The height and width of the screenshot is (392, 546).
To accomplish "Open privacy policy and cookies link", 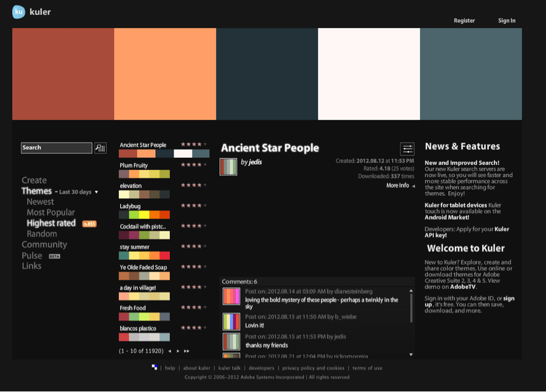I will [x=314, y=368].
